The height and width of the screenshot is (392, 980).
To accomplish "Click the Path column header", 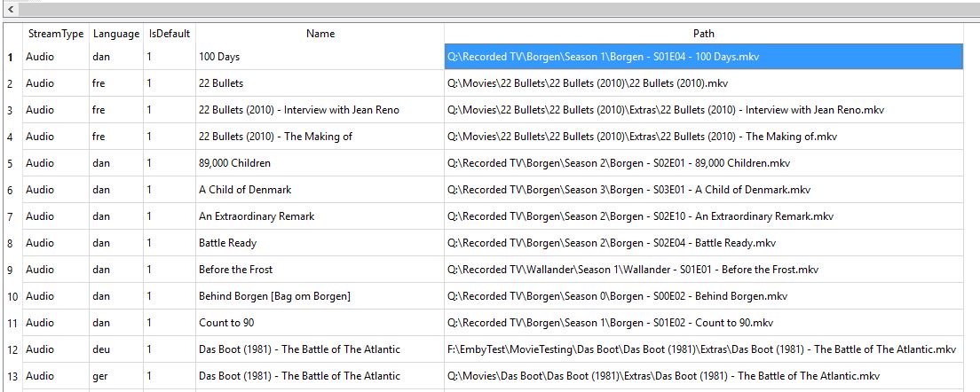I will point(703,34).
